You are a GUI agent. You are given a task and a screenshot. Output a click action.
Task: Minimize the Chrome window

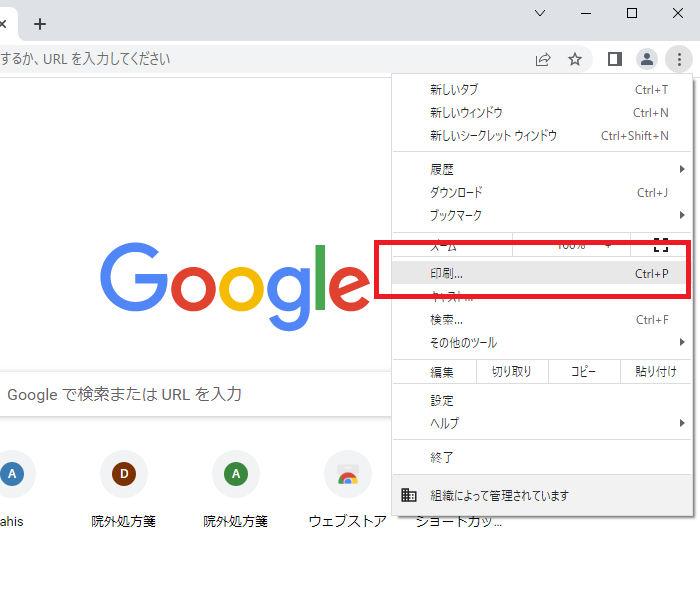[x=586, y=13]
